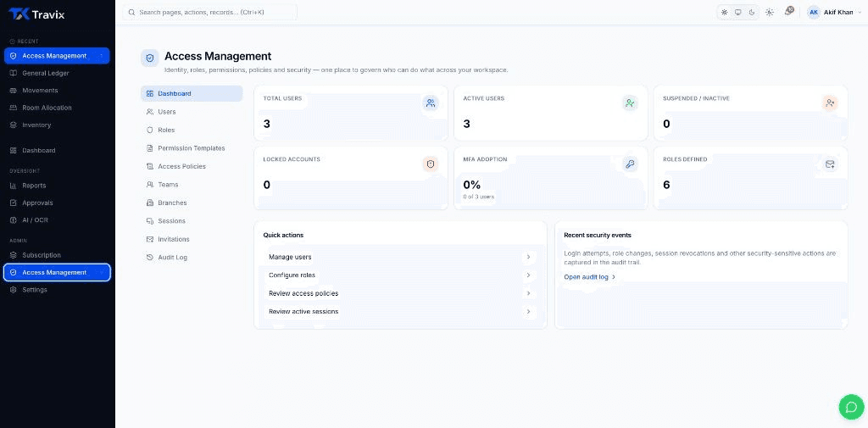Image resolution: width=868 pixels, height=428 pixels.
Task: Select the Dashboard tab in Access Management
Action: [192, 93]
